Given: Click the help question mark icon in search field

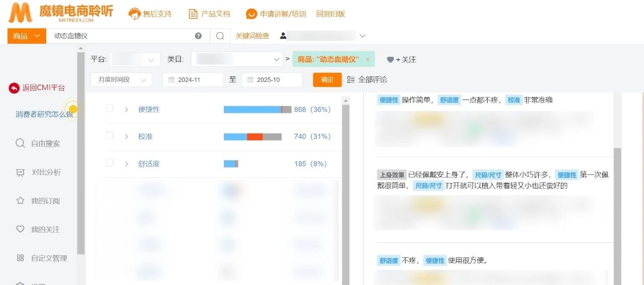Looking at the screenshot, I should (x=198, y=36).
